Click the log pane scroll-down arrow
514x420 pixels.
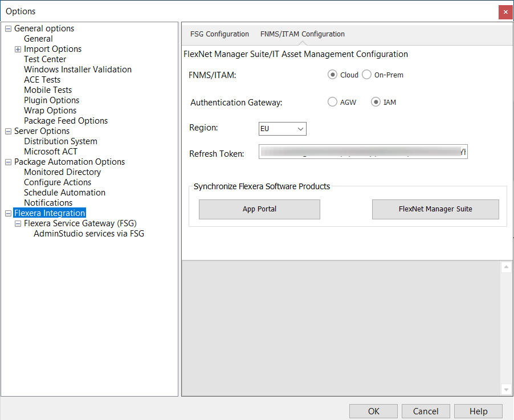pos(506,389)
